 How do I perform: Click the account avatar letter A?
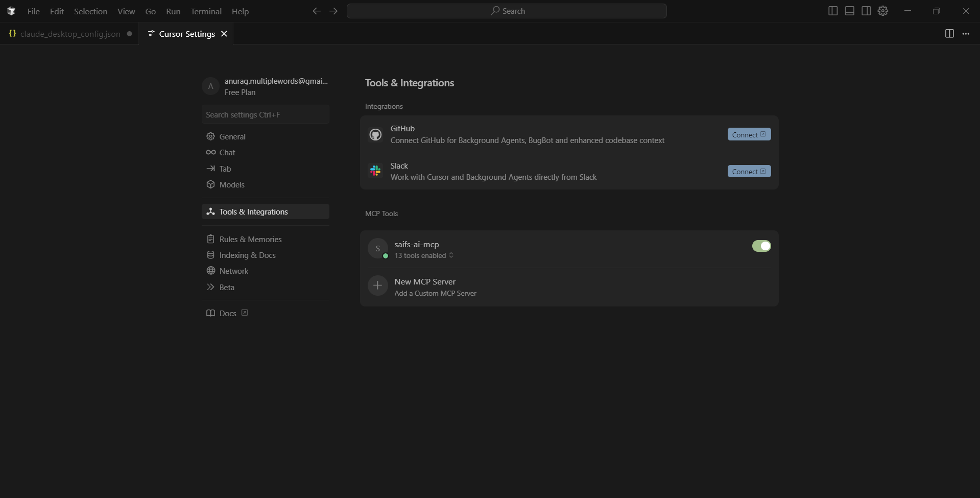click(210, 86)
